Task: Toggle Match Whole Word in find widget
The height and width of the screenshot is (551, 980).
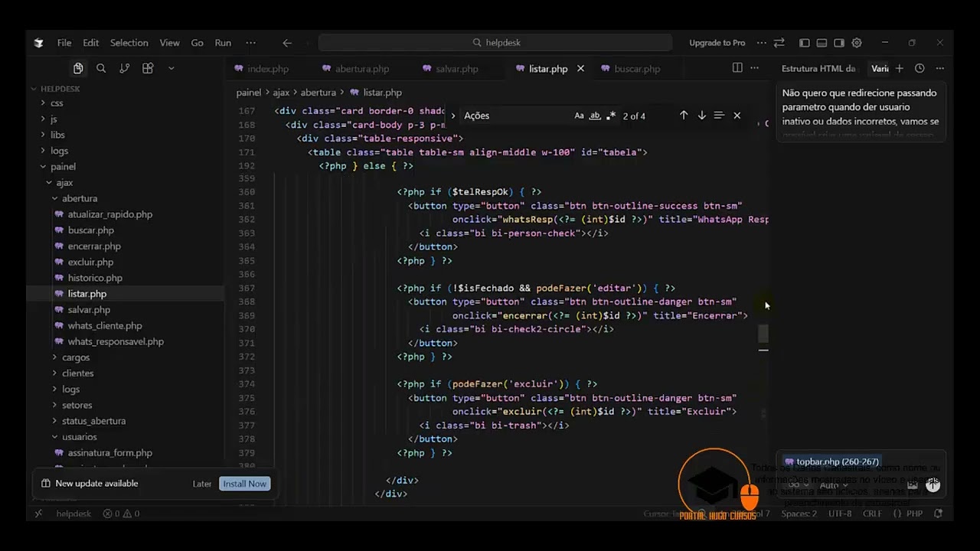Action: pyautogui.click(x=595, y=116)
